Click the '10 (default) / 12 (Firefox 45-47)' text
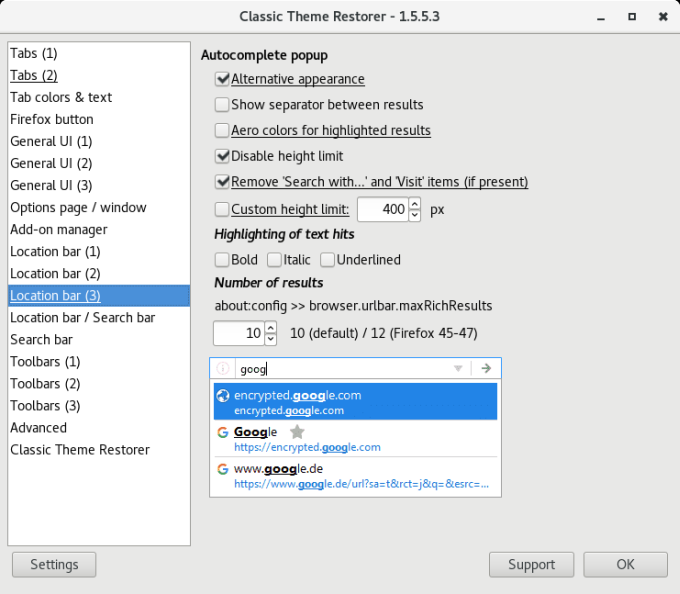Viewport: 680px width, 594px height. pos(384,333)
